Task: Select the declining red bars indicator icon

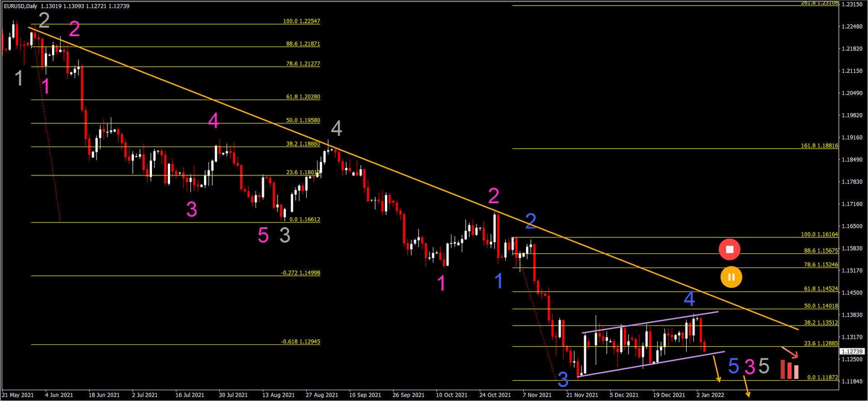Action: 789,369
